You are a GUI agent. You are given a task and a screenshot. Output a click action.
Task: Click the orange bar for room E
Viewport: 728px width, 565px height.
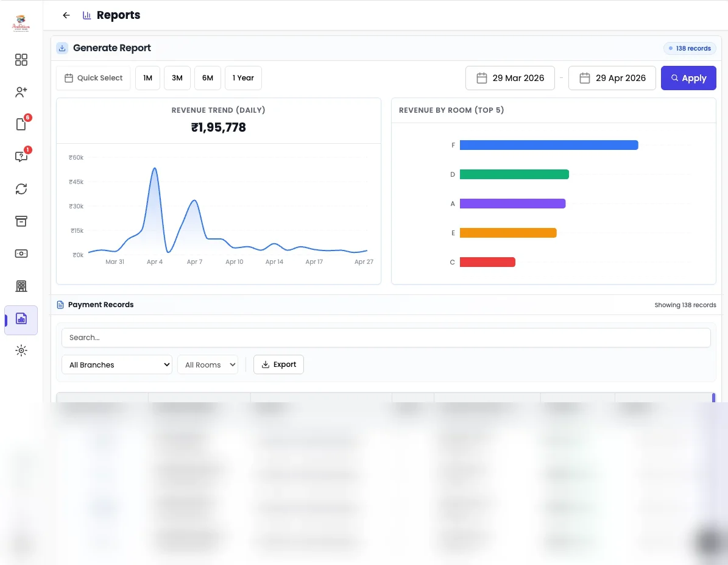[508, 233]
